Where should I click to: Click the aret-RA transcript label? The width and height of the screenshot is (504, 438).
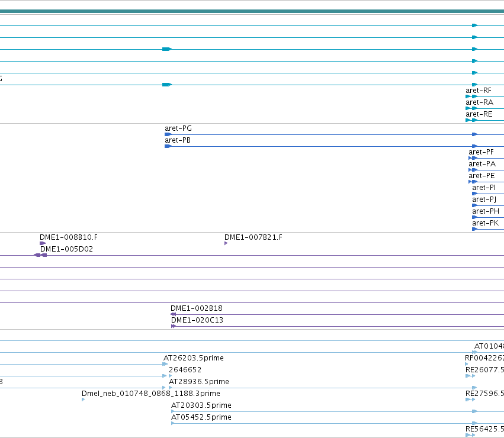pos(479,102)
